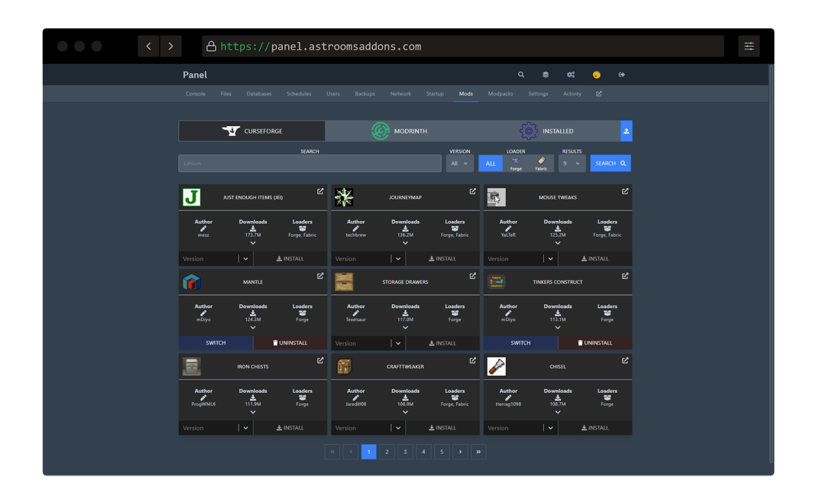The height and width of the screenshot is (504, 817).
Task: Open the admin gears icon in header
Action: (x=570, y=74)
